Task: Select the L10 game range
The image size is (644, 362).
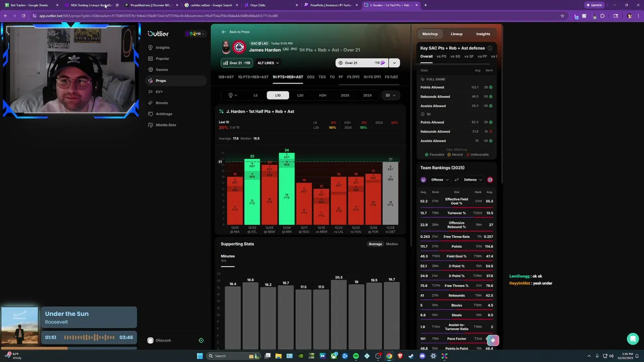Action: 278,95
